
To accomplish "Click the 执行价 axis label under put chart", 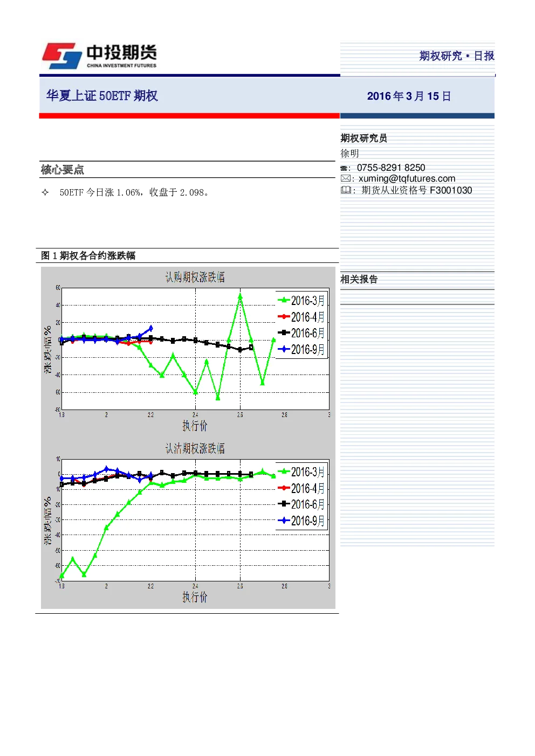I will point(195,597).
